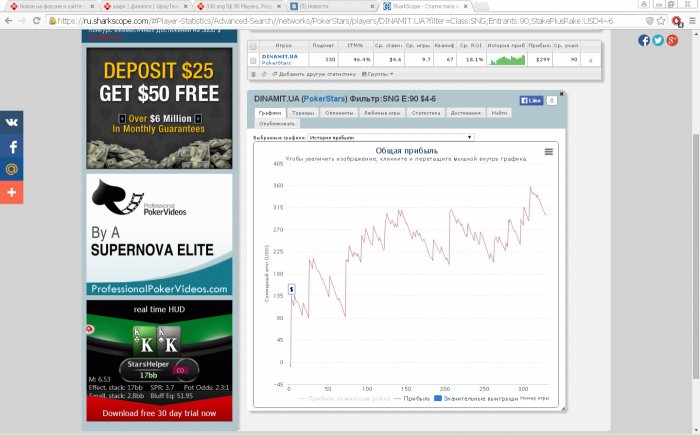Click the dollar marker on the profit chart
700x437 pixels.
(292, 289)
